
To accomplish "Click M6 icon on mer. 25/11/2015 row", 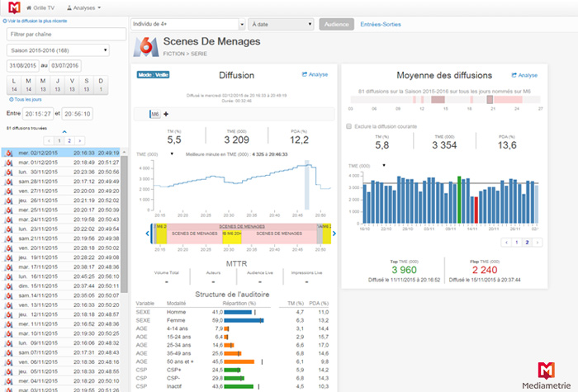I will pyautogui.click(x=9, y=210).
